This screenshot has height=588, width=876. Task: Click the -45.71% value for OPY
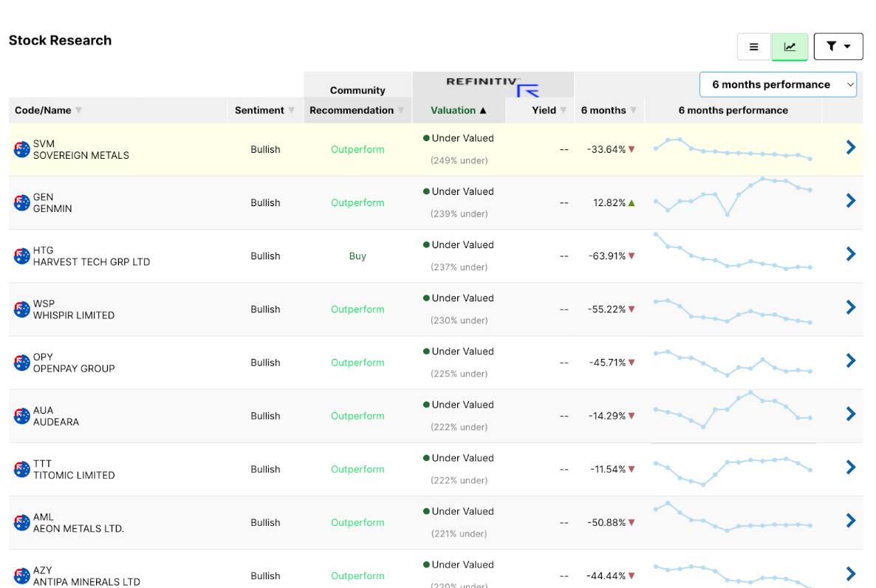(607, 363)
